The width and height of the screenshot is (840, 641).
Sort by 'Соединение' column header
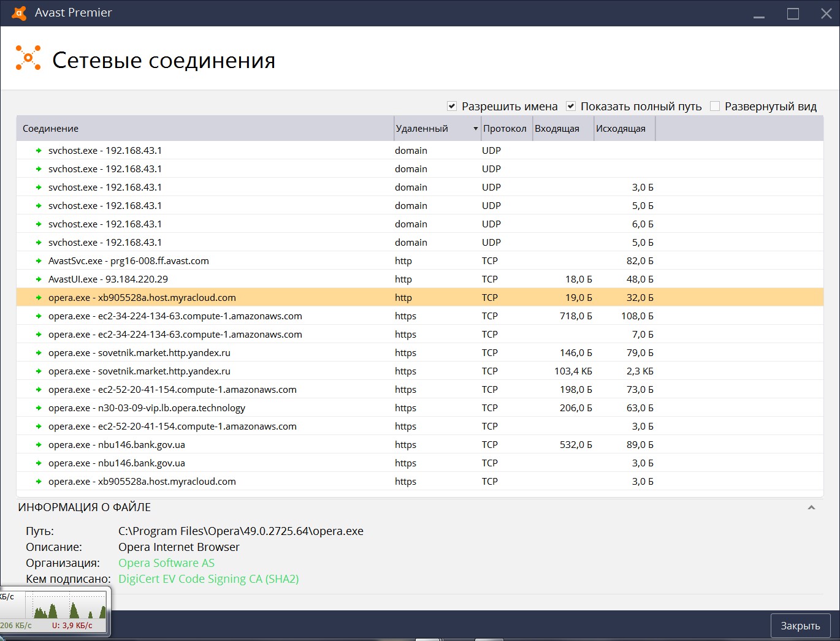(205, 129)
